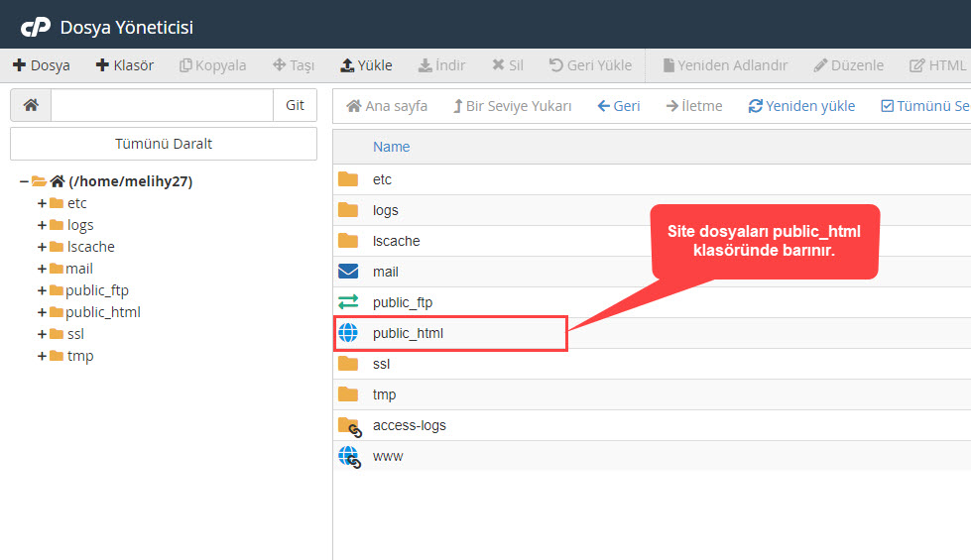Collapse the /home/melihy27 root node
Screen dimensions: 971x560
[x=24, y=181]
